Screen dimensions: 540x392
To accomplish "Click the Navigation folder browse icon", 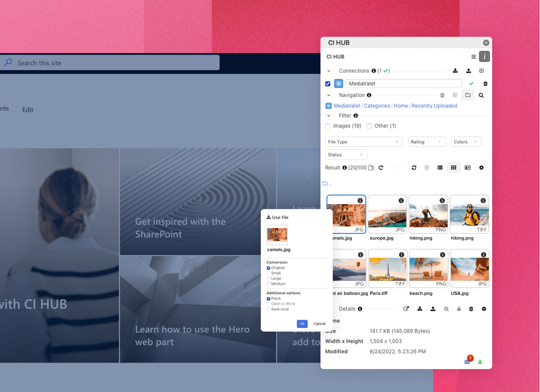I will click(x=468, y=95).
